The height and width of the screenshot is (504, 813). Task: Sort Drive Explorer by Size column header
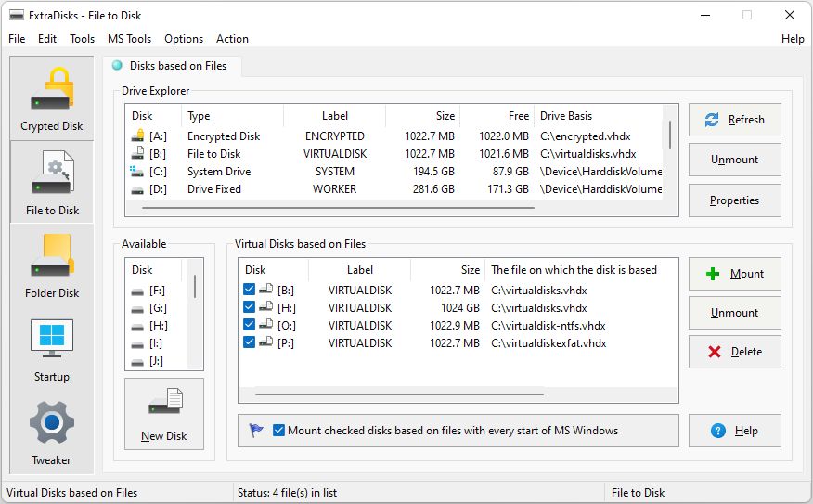(422, 116)
